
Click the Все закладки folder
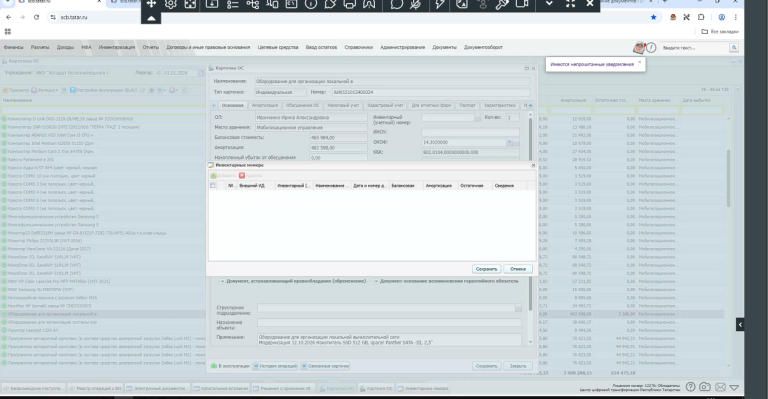720,31
